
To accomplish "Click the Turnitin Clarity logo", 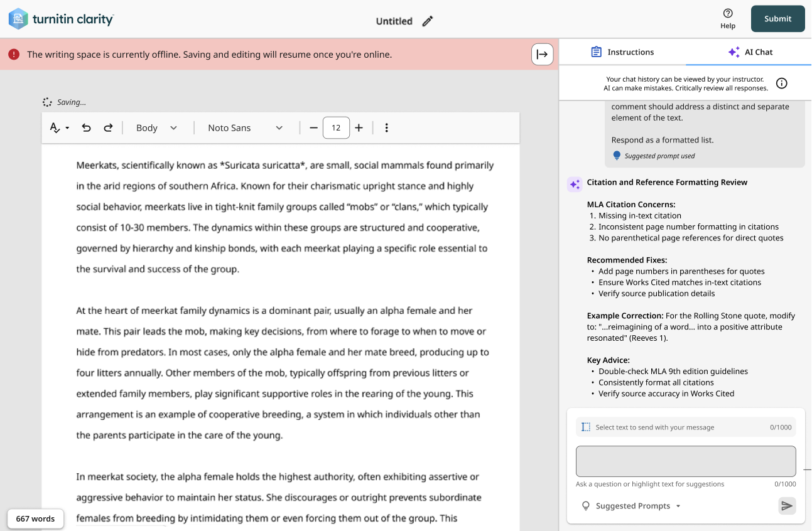I will [61, 19].
